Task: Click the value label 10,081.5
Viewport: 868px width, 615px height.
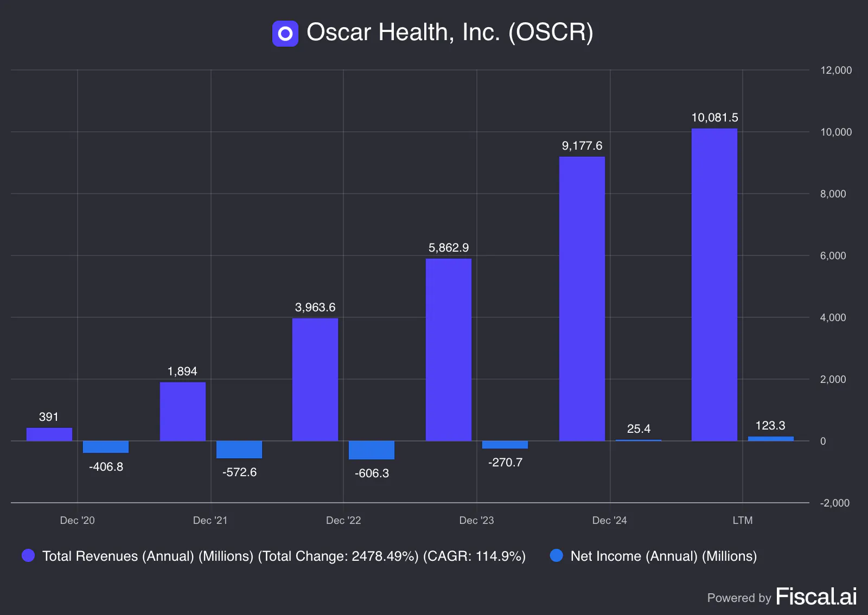Action: (x=714, y=118)
